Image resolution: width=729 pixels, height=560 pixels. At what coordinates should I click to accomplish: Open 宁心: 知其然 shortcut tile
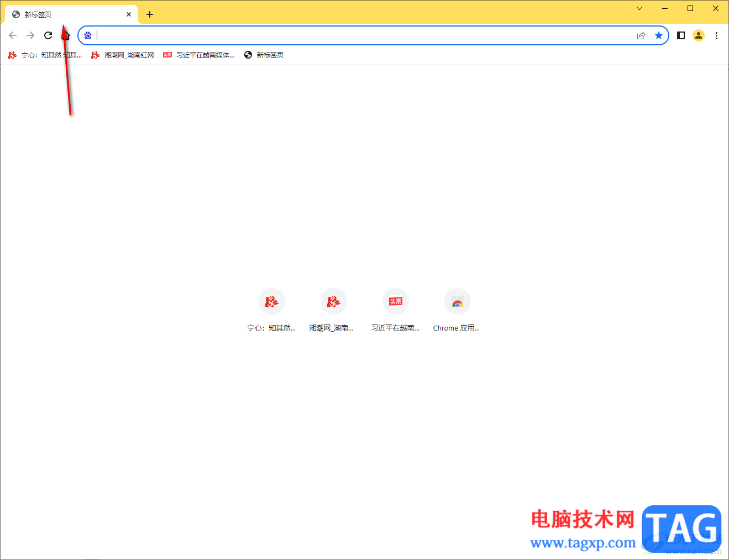271,311
